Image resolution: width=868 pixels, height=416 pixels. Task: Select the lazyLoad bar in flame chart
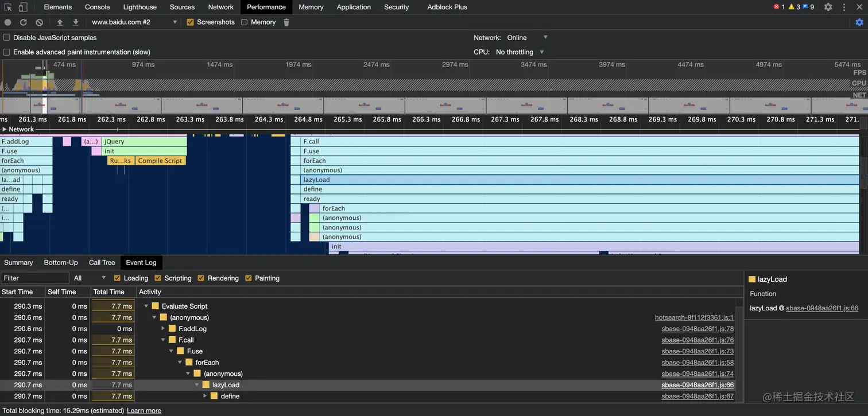[580, 180]
